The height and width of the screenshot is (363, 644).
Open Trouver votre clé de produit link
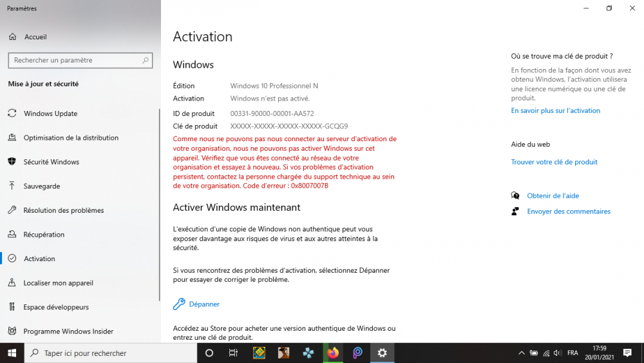pyautogui.click(x=554, y=162)
